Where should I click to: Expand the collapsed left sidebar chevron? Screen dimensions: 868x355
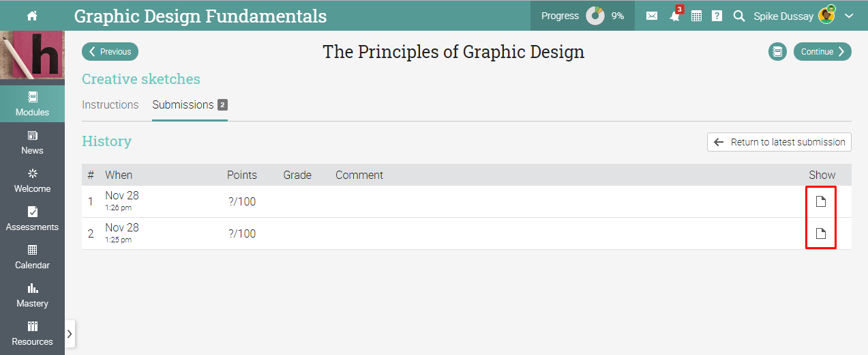(70, 334)
